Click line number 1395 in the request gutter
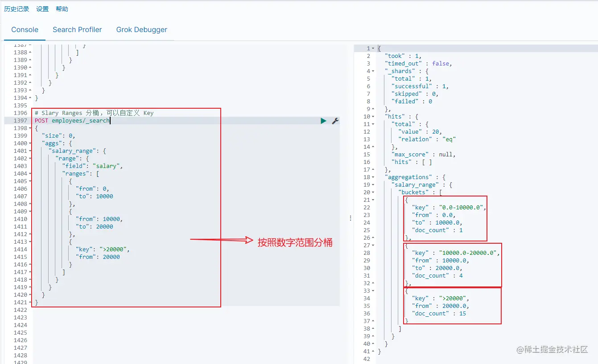Image resolution: width=598 pixels, height=364 pixels. tap(21, 106)
